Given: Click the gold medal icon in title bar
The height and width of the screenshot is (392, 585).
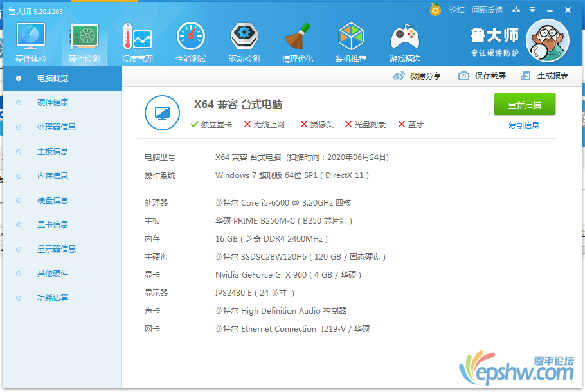Looking at the screenshot, I should point(435,10).
